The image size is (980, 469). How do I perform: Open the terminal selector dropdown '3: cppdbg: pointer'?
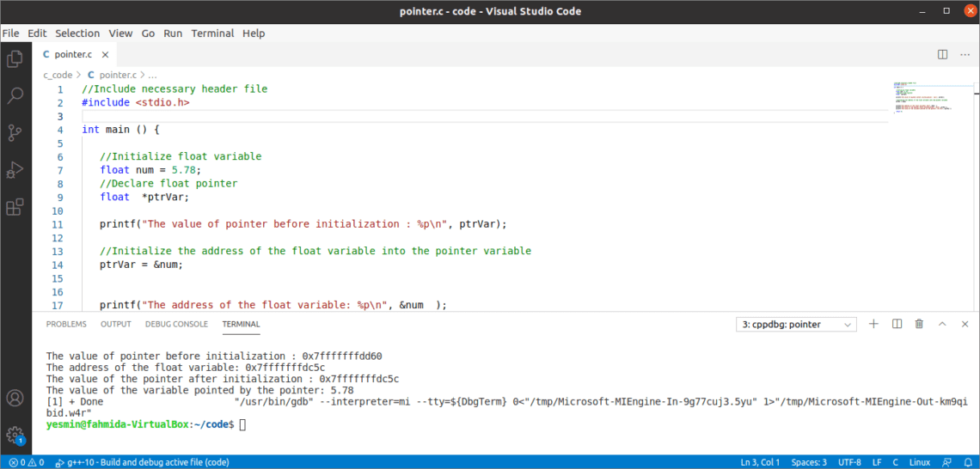pyautogui.click(x=797, y=325)
